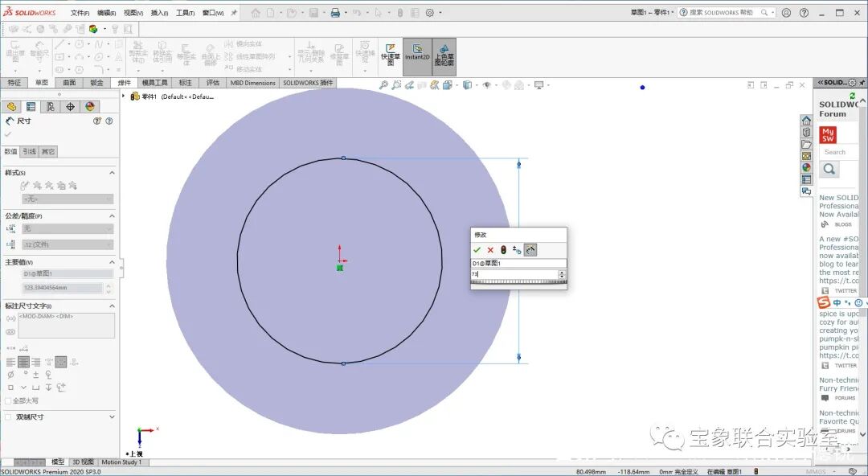Confirm the value with the green check in Modify dialog

[x=477, y=250]
